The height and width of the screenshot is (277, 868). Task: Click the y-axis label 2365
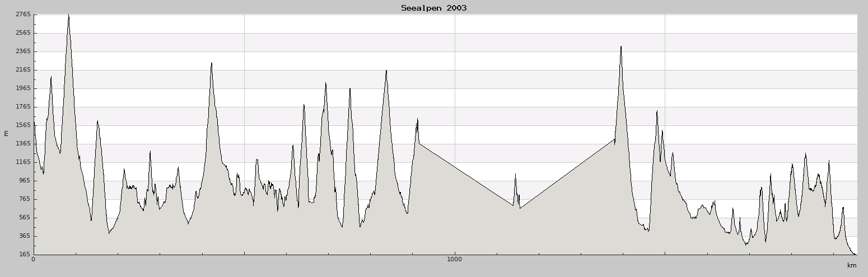point(22,51)
